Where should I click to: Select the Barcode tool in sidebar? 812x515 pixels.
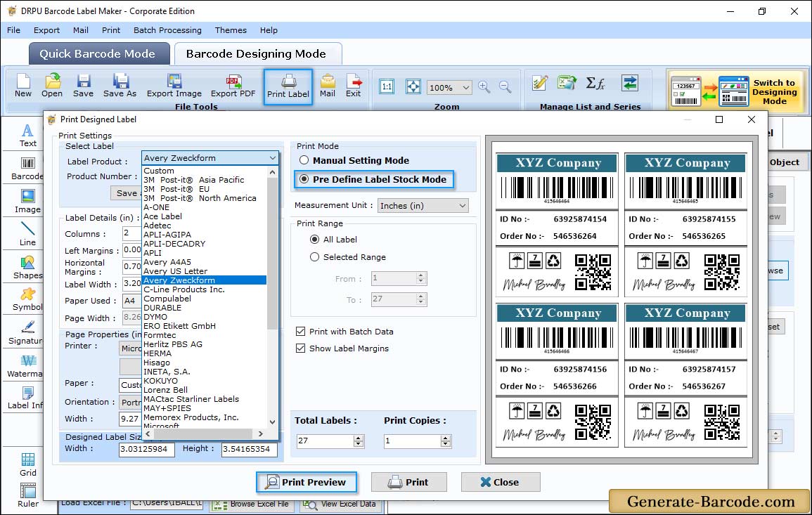tap(27, 169)
